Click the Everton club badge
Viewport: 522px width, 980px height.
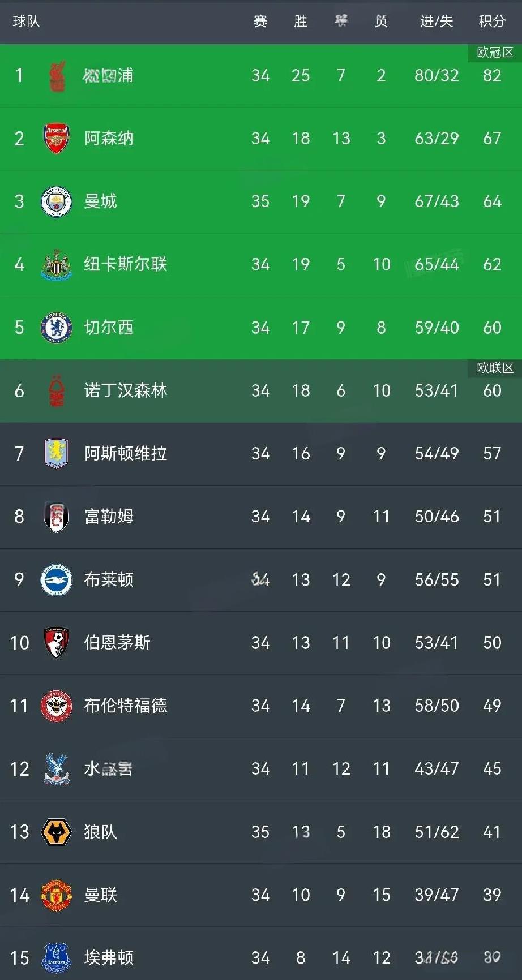click(56, 958)
